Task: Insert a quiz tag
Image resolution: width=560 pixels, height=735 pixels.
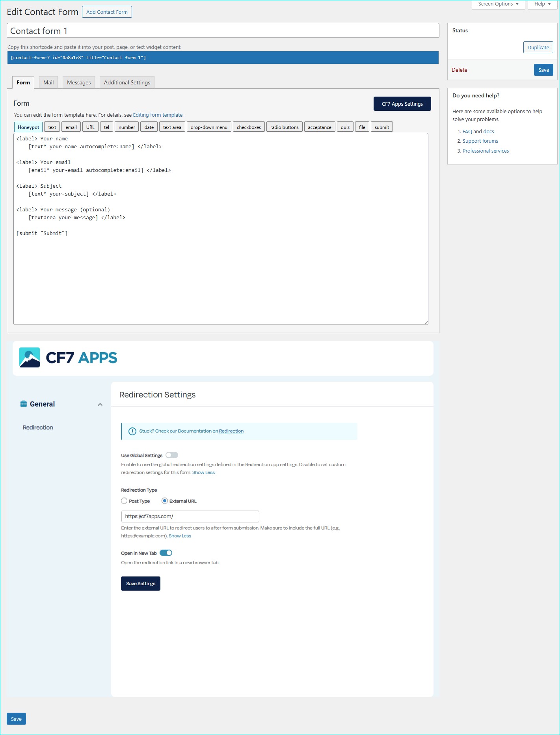Action: [345, 127]
